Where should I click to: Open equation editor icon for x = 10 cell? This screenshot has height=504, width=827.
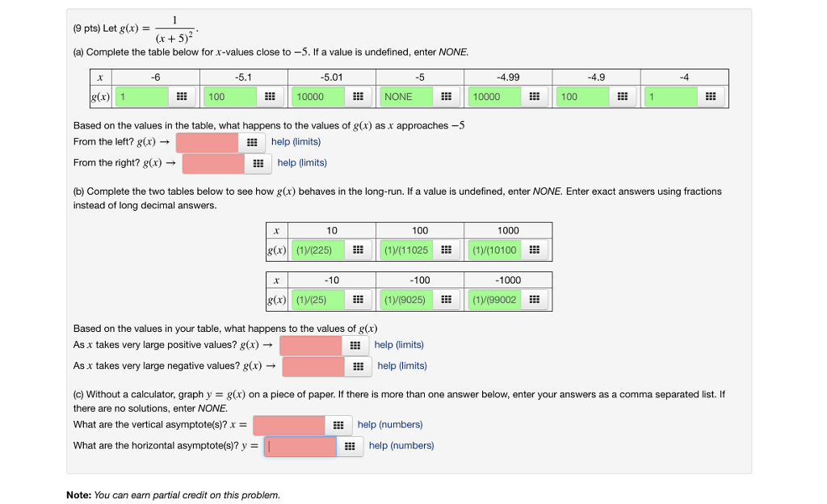pos(358,250)
